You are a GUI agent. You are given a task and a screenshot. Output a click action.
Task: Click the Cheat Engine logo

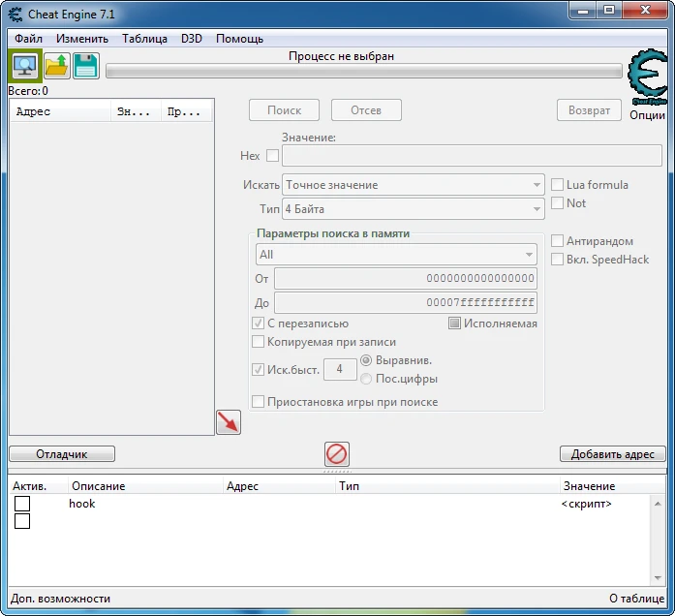pos(648,77)
